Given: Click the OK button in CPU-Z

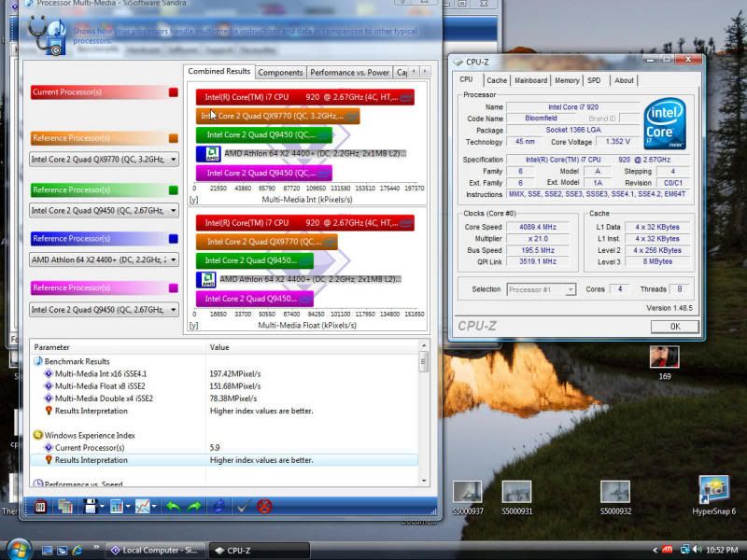Looking at the screenshot, I should 675,327.
